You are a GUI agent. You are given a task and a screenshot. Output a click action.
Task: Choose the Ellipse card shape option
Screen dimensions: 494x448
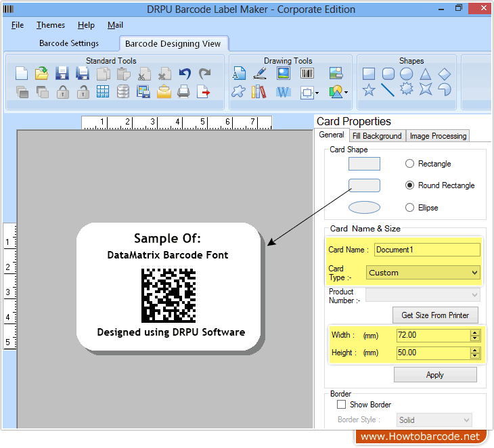click(410, 208)
